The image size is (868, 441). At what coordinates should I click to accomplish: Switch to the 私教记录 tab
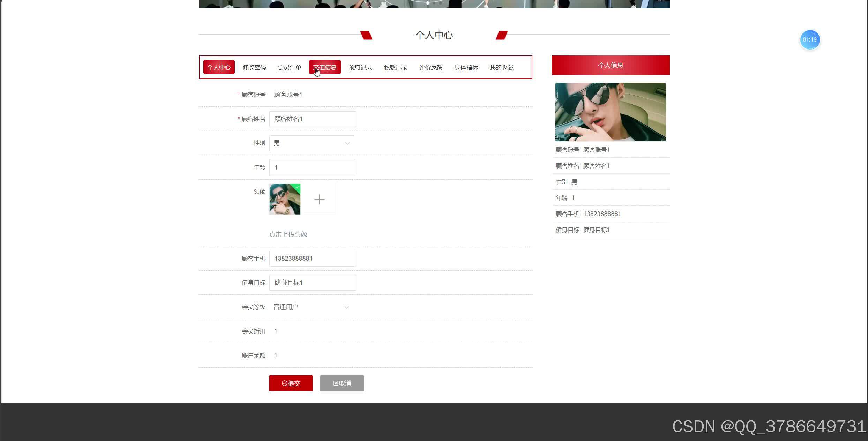point(395,67)
